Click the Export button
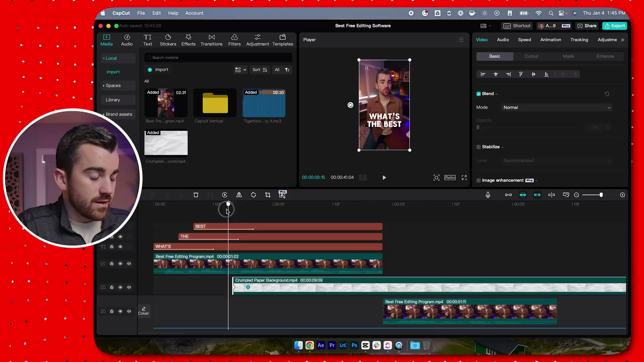The width and height of the screenshot is (644, 362). pos(614,26)
